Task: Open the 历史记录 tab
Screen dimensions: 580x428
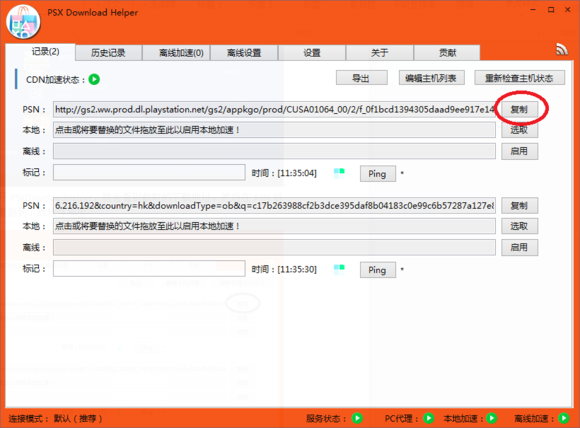Action: [x=108, y=53]
